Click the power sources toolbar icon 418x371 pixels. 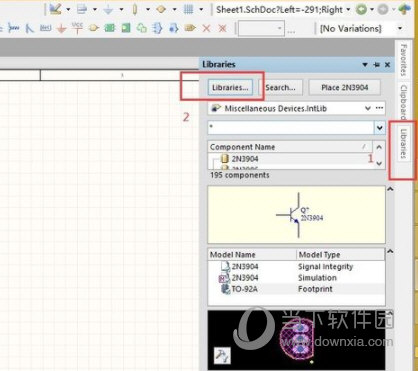pyautogui.click(x=108, y=9)
